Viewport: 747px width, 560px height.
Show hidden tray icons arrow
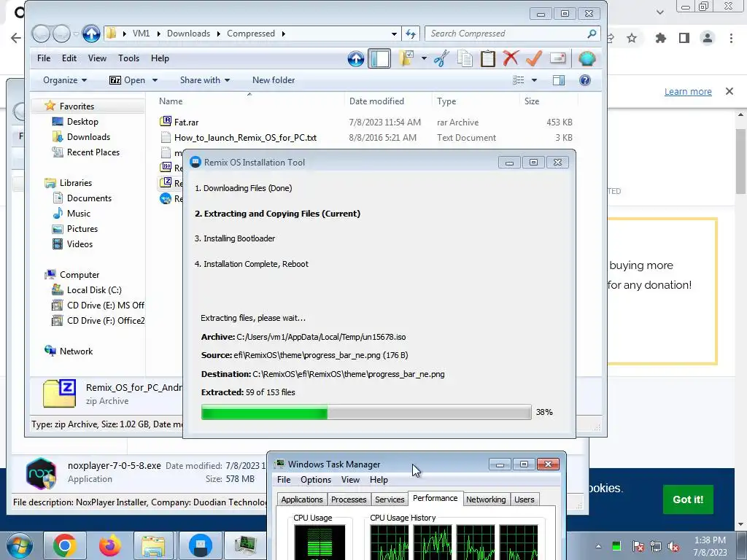598,546
